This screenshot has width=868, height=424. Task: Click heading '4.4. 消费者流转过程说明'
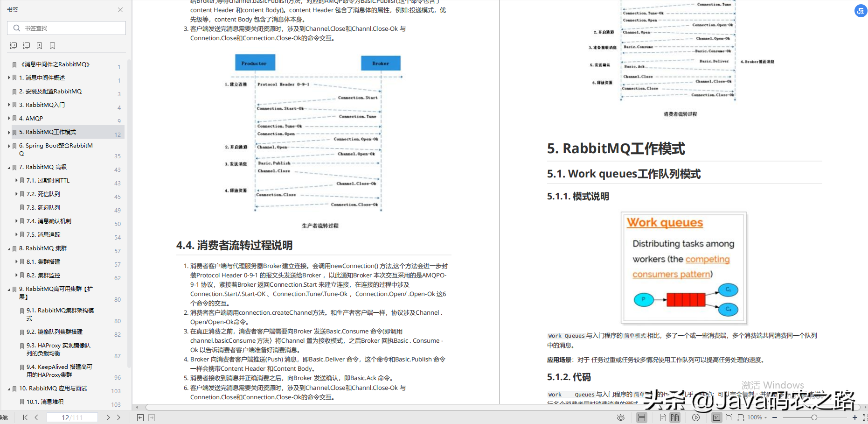(x=234, y=245)
